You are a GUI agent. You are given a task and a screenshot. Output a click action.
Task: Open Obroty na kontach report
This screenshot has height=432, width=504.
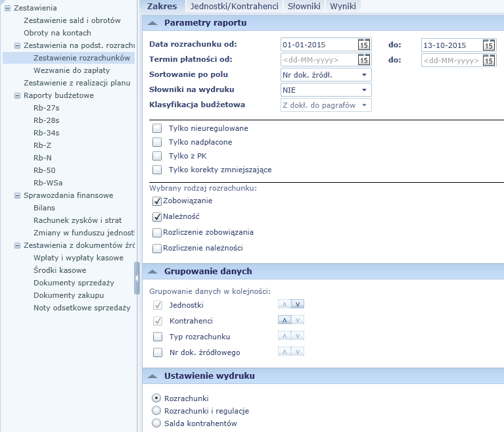(x=57, y=33)
